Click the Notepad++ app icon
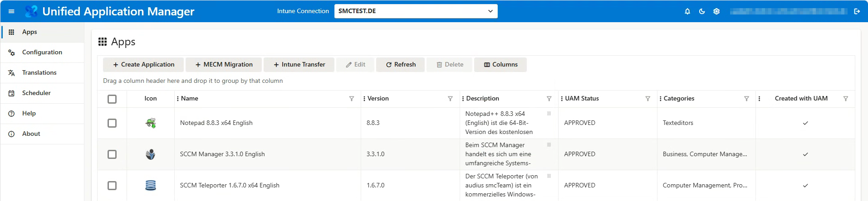868x201 pixels. pyautogui.click(x=151, y=123)
